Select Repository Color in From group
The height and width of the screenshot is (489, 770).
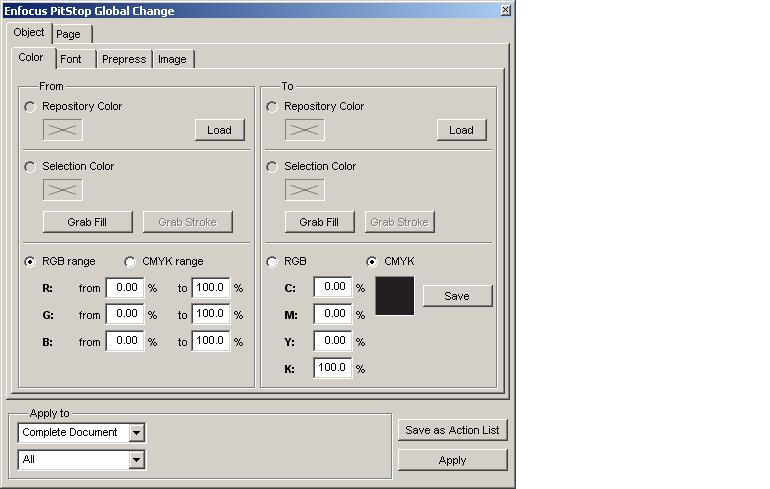pos(30,107)
